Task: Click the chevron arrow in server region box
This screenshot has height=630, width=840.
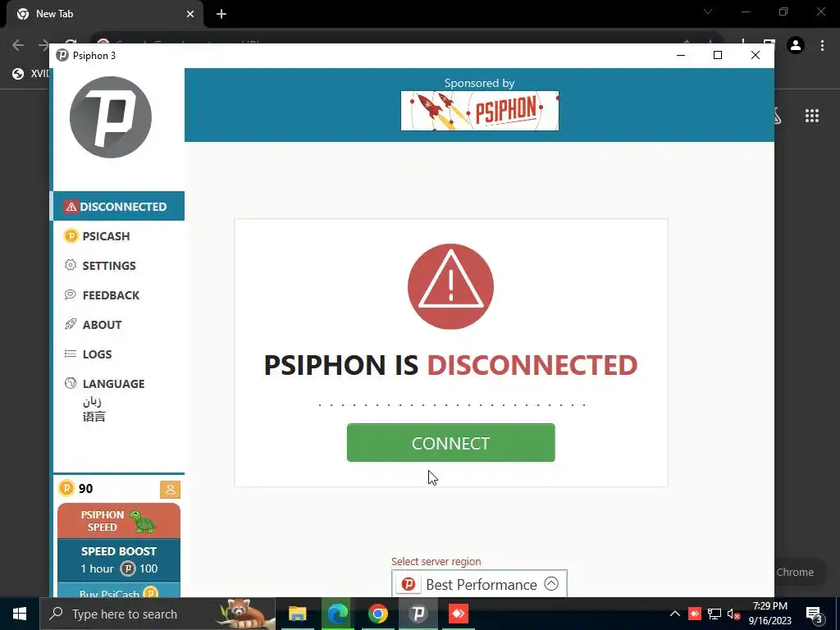Action: [551, 583]
